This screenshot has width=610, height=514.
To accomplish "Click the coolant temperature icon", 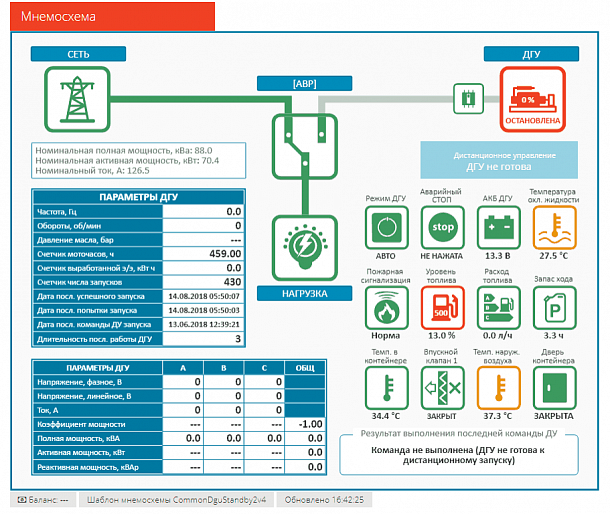I will coord(554,227).
